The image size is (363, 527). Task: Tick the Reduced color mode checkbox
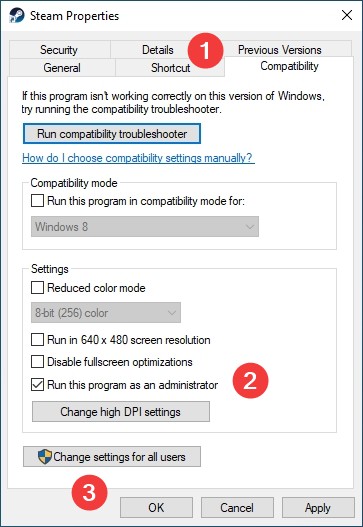click(37, 288)
